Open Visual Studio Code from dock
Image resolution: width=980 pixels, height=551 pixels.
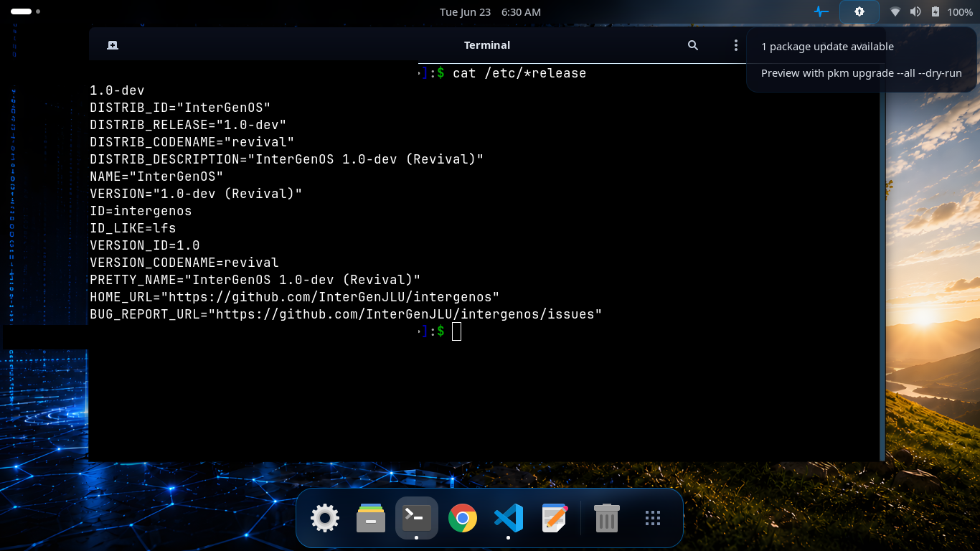coord(509,518)
